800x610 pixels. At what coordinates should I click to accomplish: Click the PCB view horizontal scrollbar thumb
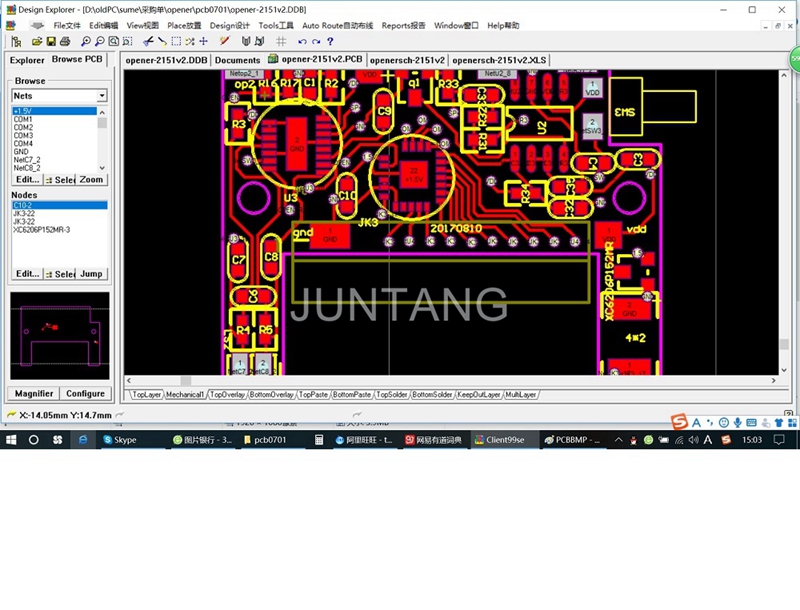pos(186,380)
